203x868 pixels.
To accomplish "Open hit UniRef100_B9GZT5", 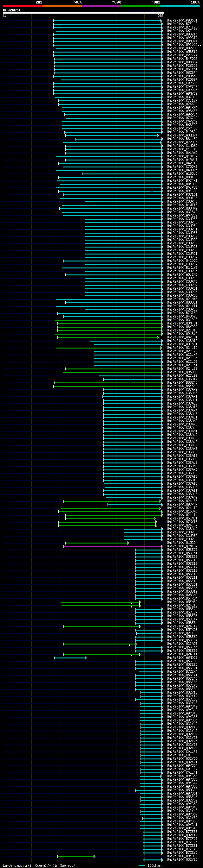I will click(x=182, y=35).
